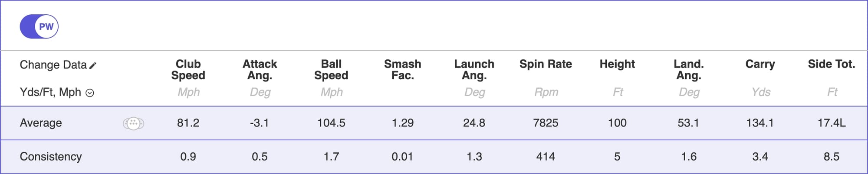Click the average spin rate value 7825
This screenshot has height=174, width=868.
pyautogui.click(x=546, y=123)
